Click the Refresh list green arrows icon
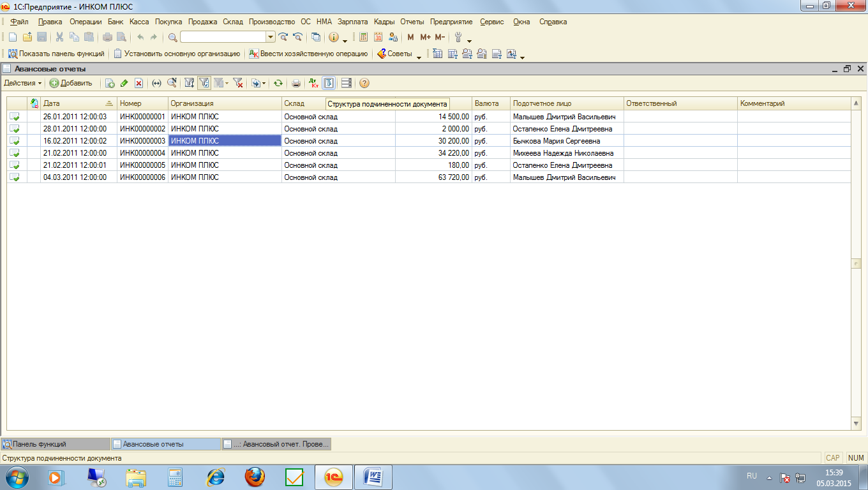The width and height of the screenshot is (868, 490). [x=278, y=83]
